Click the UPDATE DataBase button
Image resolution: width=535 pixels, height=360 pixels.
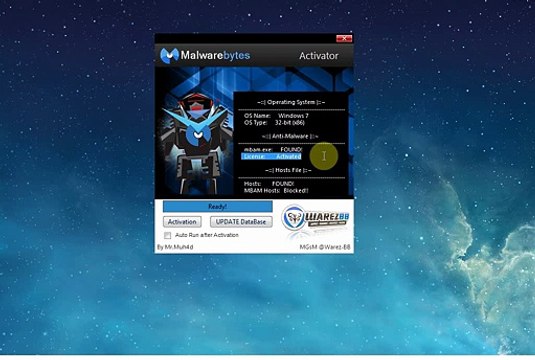click(241, 222)
